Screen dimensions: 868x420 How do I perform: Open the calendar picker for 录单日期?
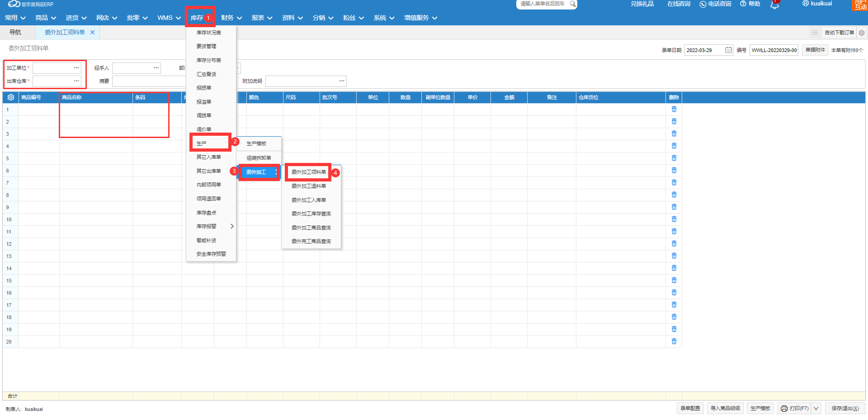728,50
